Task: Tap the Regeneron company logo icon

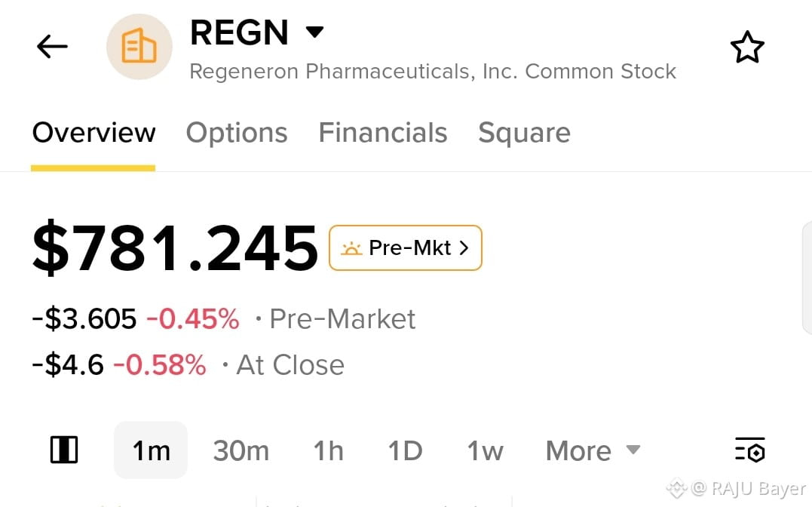Action: coord(139,47)
